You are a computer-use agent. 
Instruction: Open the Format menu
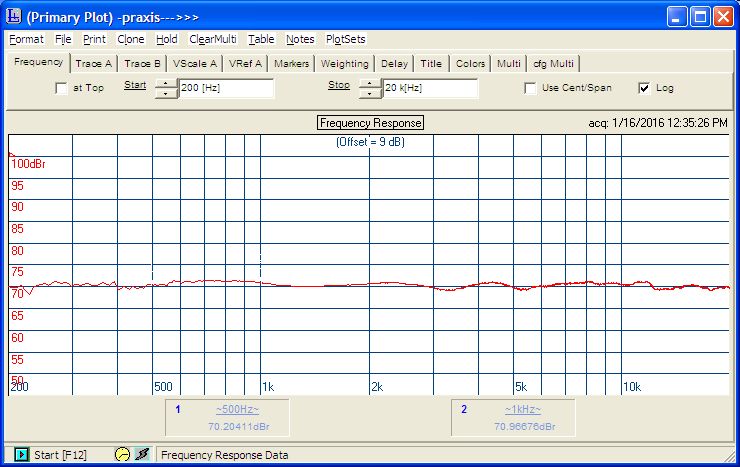(x=26, y=39)
